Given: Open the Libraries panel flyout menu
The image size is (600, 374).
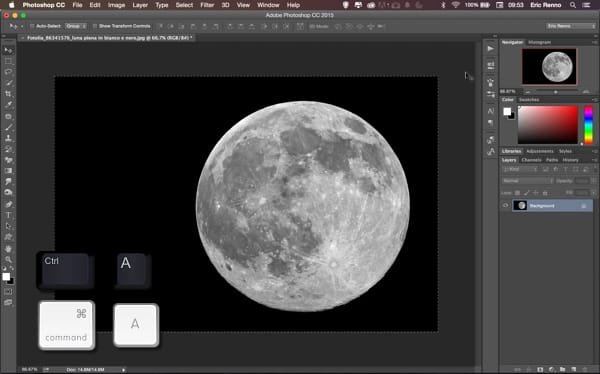Looking at the screenshot, I should (x=595, y=151).
